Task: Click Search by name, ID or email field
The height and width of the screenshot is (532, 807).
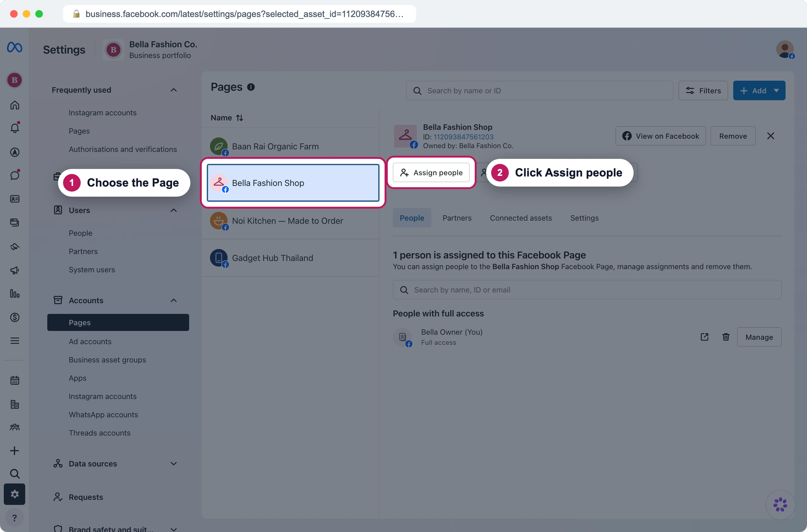Action: click(x=587, y=290)
